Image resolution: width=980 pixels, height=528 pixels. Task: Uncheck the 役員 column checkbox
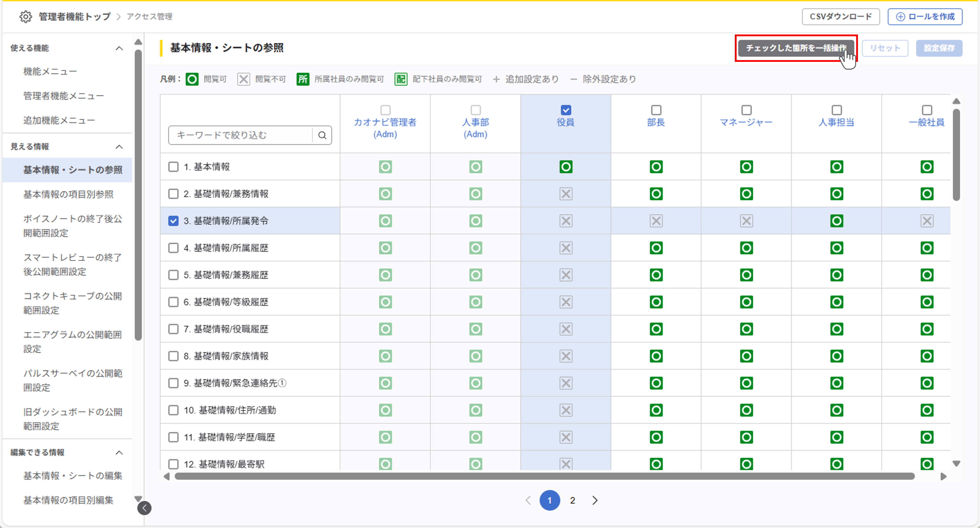pos(566,110)
